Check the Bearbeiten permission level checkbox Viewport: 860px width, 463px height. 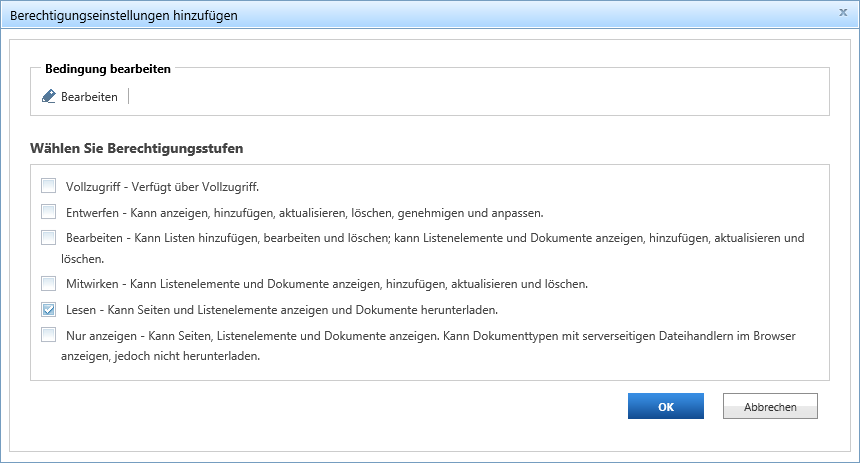pos(48,238)
